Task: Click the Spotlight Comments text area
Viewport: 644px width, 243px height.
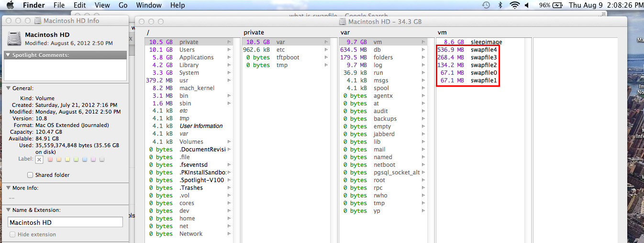Action: pos(66,70)
